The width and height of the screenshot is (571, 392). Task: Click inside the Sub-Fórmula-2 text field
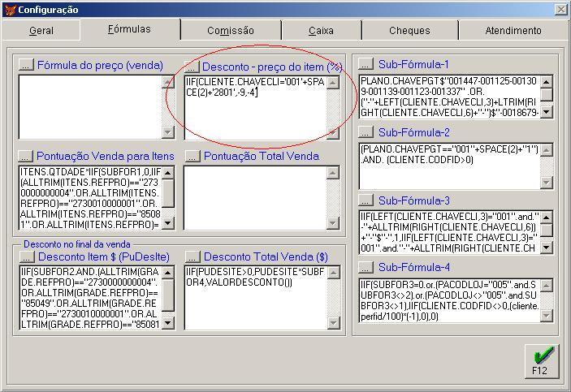(449, 166)
